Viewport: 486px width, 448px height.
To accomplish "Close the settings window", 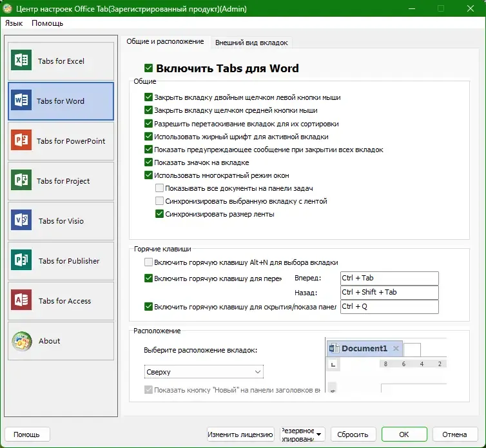I will 470,8.
